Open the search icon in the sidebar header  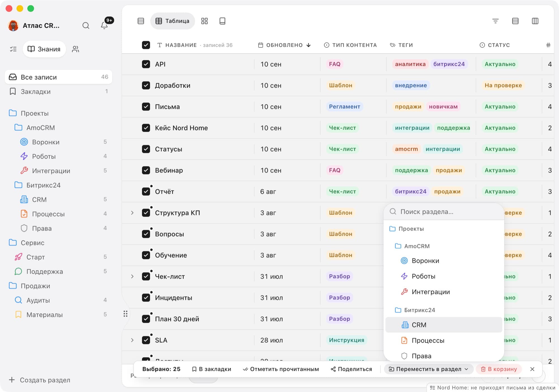[x=86, y=26]
